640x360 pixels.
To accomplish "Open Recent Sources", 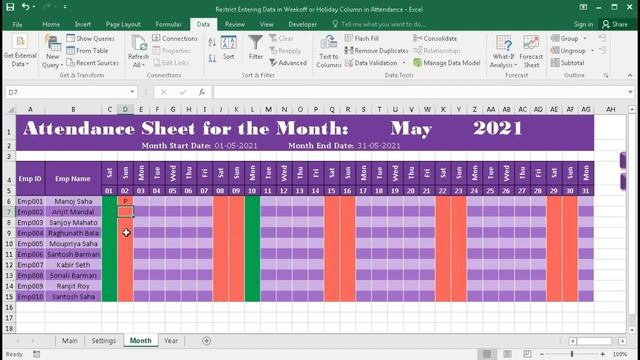I will (92, 63).
